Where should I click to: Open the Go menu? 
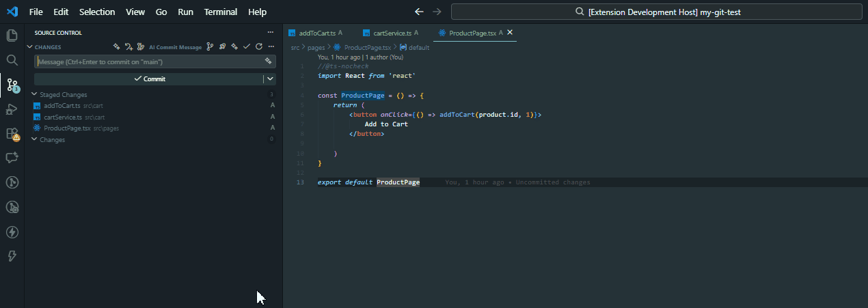coord(161,12)
